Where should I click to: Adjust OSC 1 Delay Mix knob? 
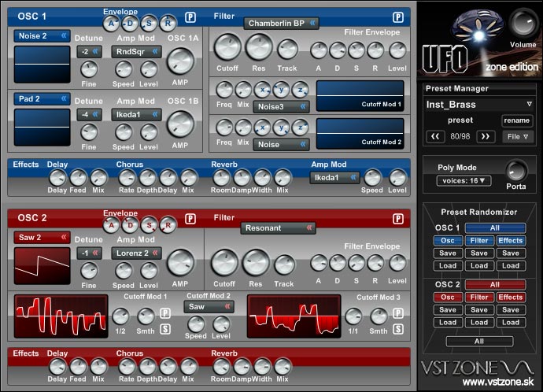coord(98,178)
